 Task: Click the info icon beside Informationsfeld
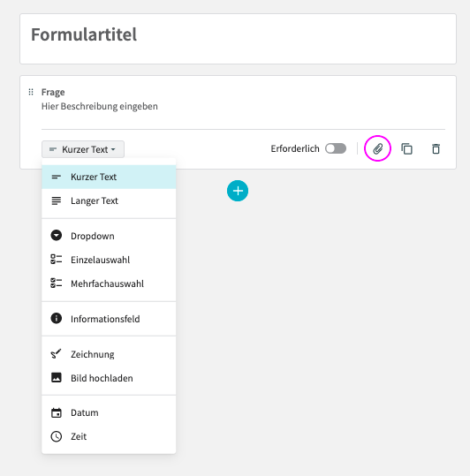point(57,319)
